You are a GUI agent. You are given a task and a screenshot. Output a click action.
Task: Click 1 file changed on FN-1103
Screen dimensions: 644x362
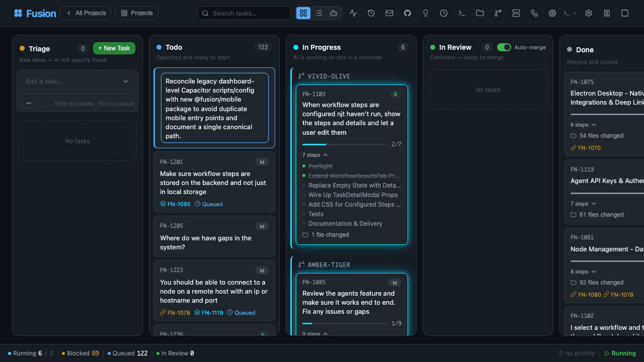tap(326, 235)
